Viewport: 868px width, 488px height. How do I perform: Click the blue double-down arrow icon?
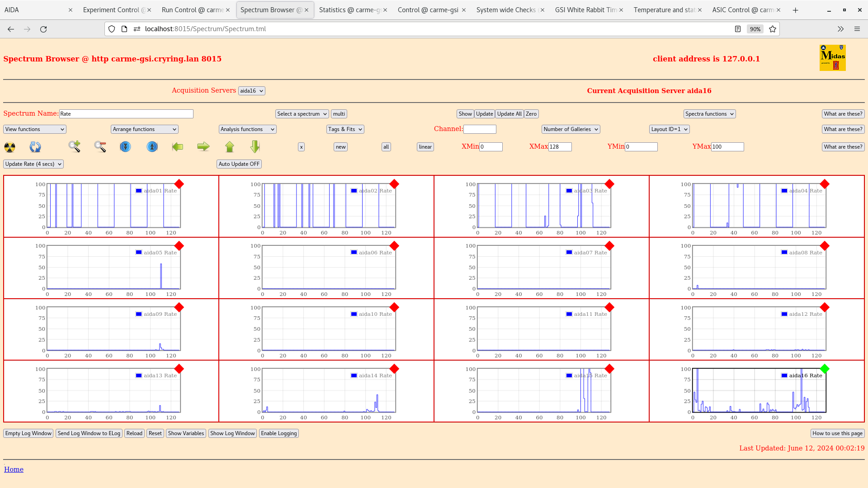point(125,147)
